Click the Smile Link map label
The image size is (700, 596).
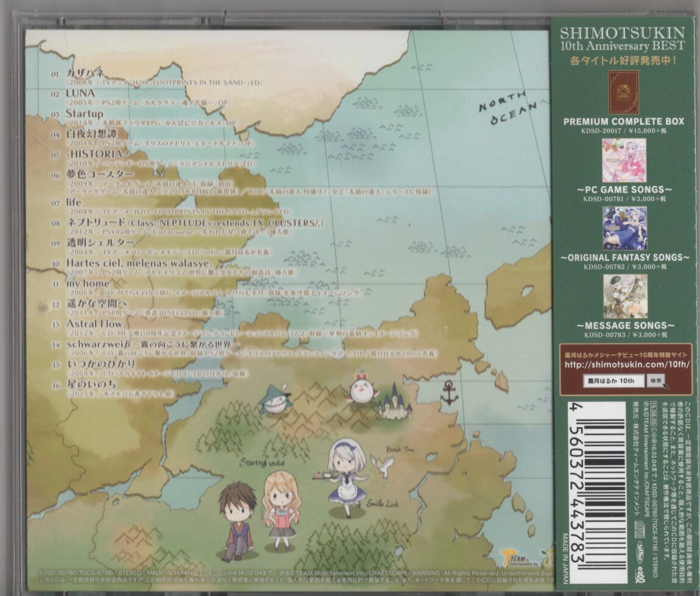point(383,504)
